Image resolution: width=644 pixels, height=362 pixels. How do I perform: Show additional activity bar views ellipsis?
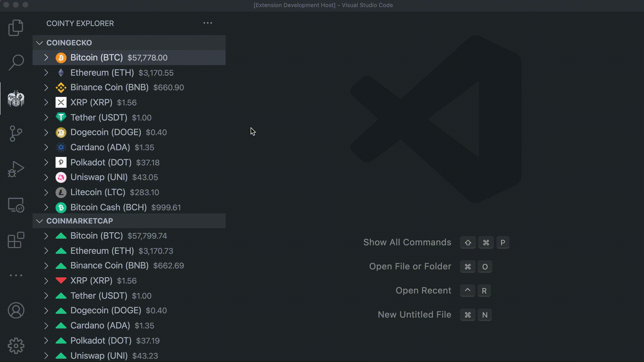pos(16,275)
